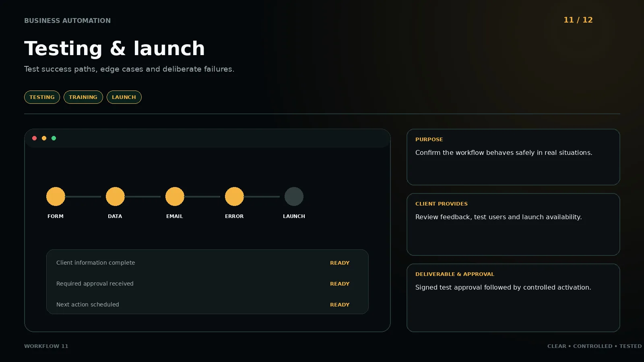This screenshot has width=644, height=362.
Task: Click the yellow window dot
Action: tap(44, 138)
